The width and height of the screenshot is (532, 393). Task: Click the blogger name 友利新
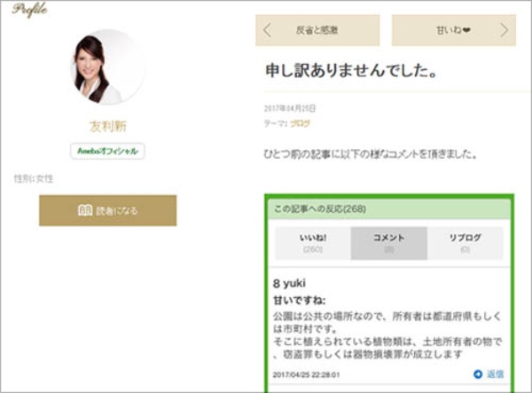click(108, 126)
